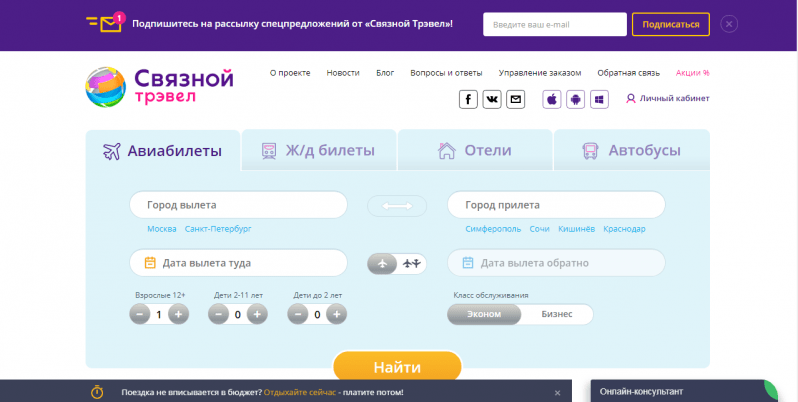Choose Бизнес service class
798x402 pixels.
557,314
